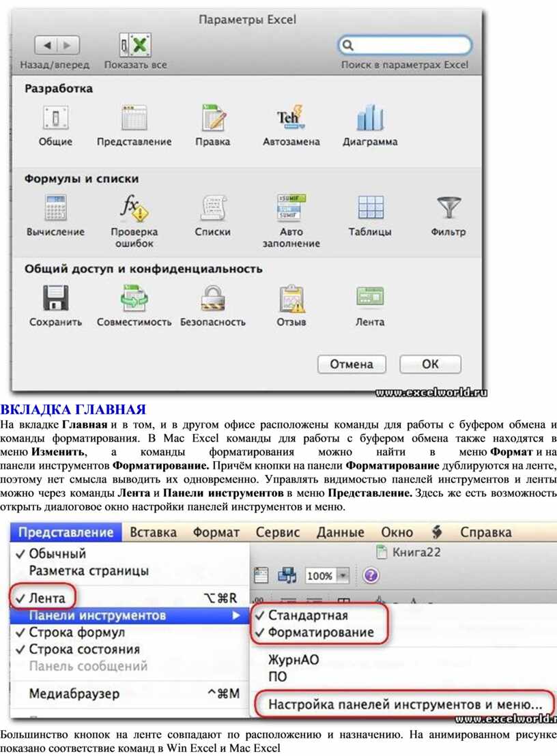Click the purple help icon in toolbar
The height and width of the screenshot is (756, 557).
point(371,576)
